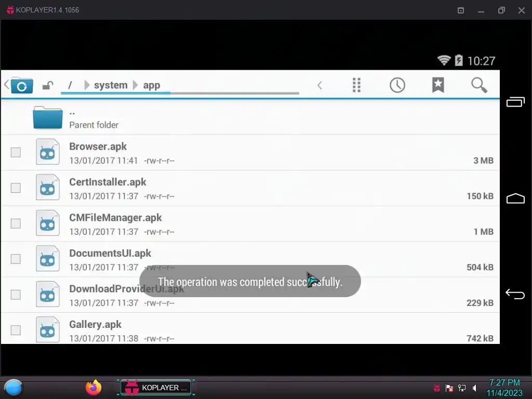Click the battery charging status icon

point(459,60)
